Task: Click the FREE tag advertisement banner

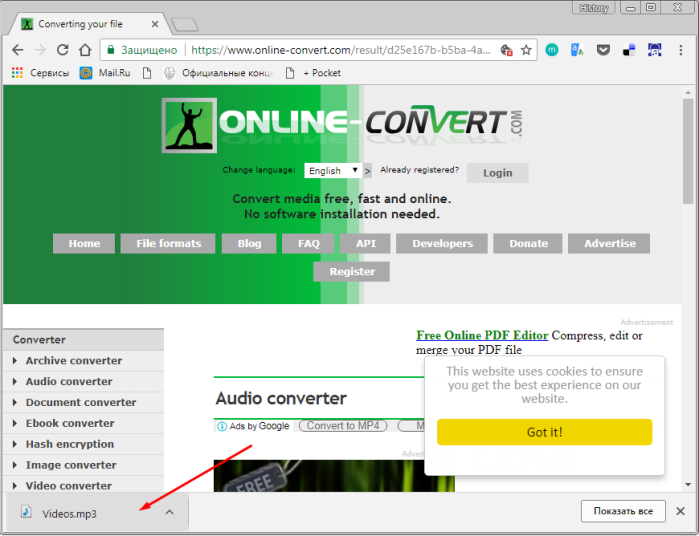Action: click(x=334, y=476)
